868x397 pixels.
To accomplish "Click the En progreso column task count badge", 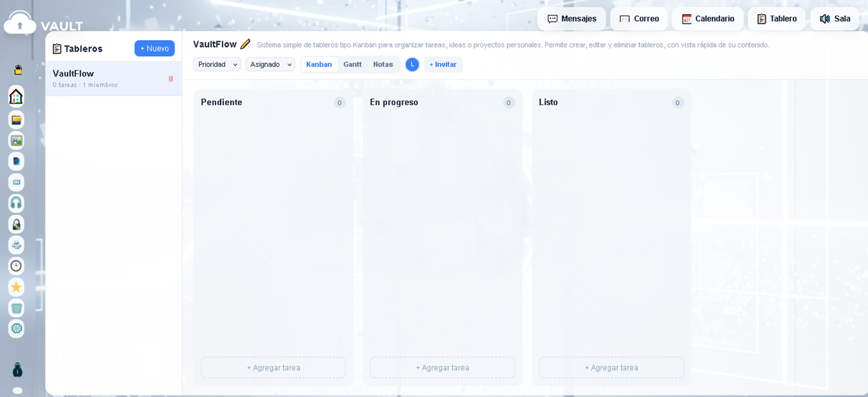I will click(x=509, y=102).
